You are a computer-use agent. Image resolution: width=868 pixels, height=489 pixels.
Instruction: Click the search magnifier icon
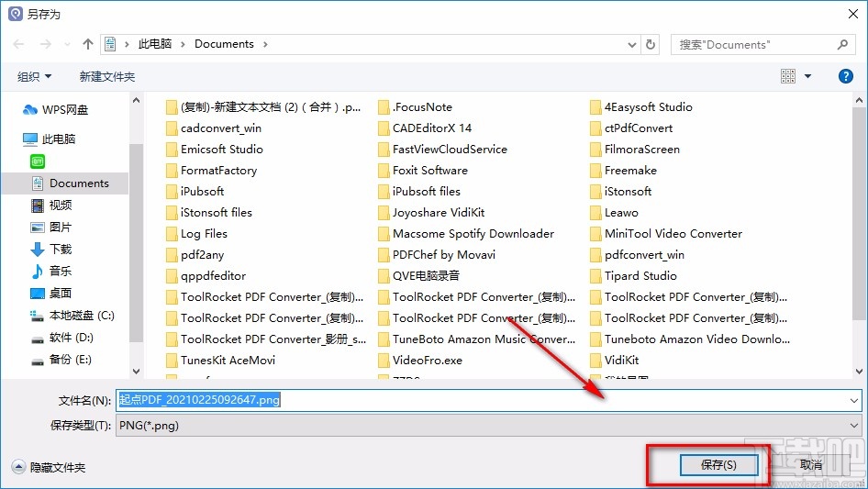point(842,44)
